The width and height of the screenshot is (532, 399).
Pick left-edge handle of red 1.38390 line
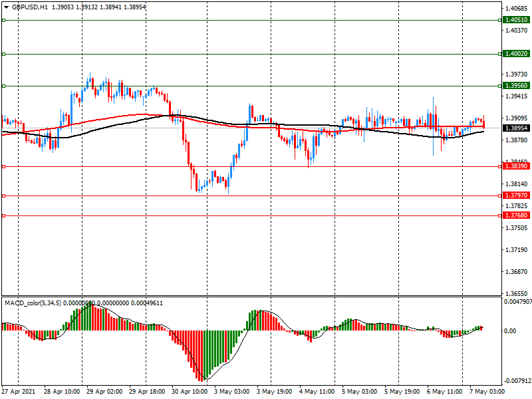[x=3, y=167]
